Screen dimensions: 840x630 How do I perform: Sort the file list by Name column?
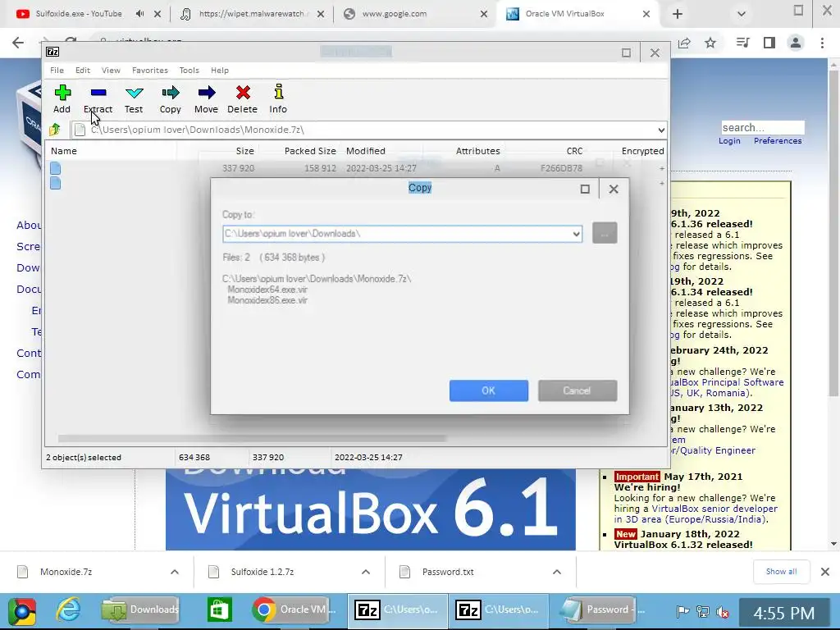coord(64,151)
